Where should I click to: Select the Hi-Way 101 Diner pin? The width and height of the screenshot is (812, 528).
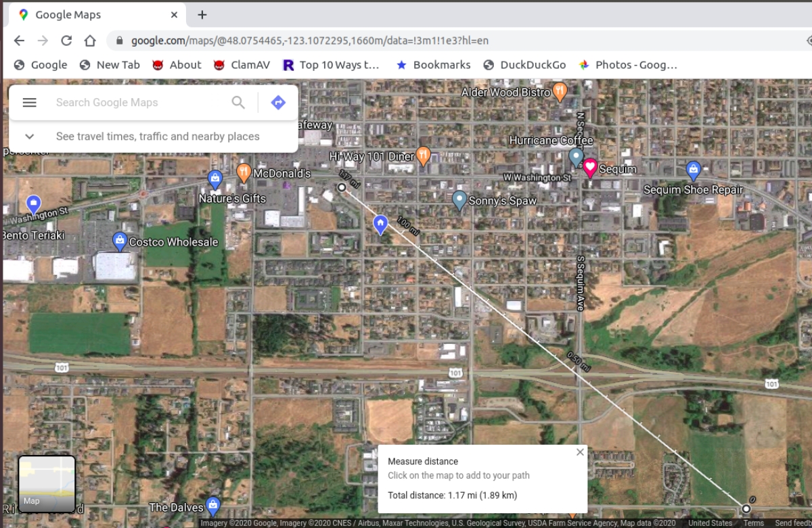click(424, 155)
